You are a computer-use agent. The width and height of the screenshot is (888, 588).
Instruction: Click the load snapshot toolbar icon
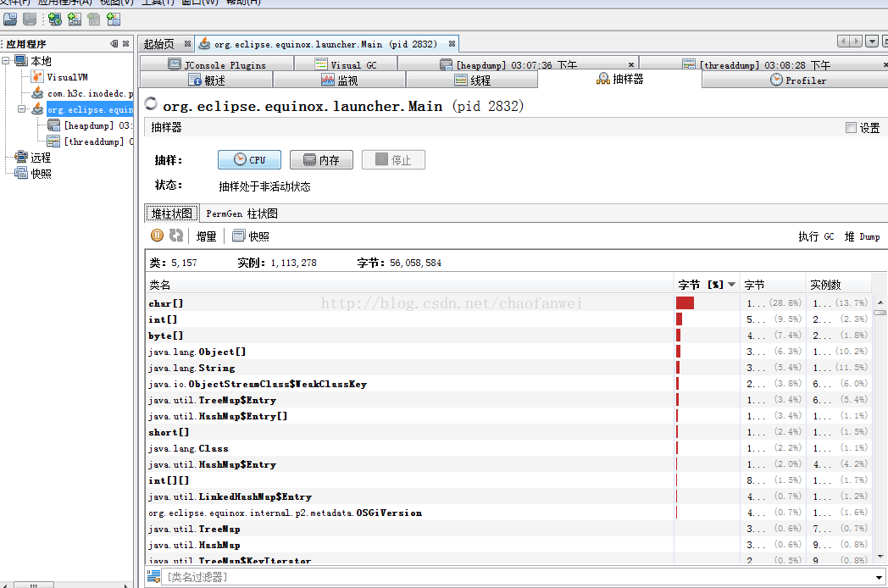click(10, 19)
